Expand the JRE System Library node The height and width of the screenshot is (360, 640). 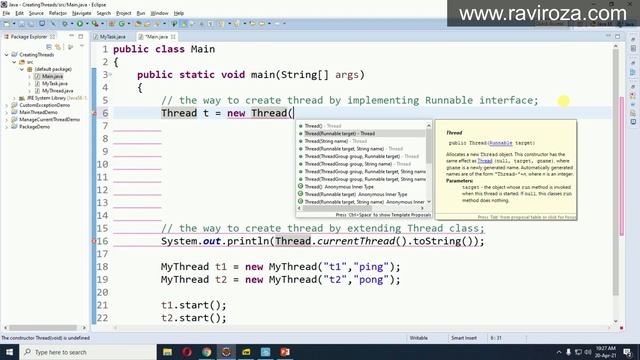14,98
